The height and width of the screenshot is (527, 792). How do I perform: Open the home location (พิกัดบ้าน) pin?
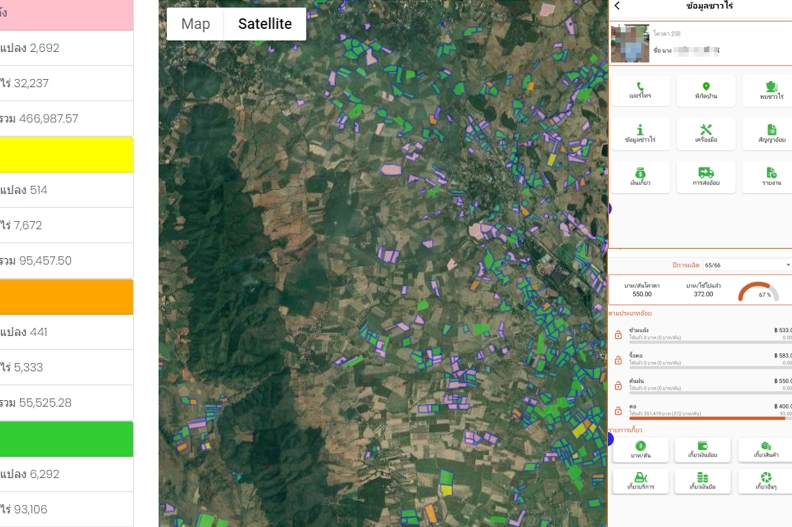tap(706, 90)
